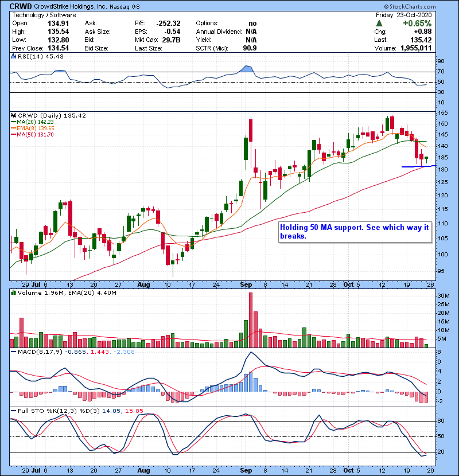Viewport: 459px width, 476px height.
Task: Click the Volume 1.96M, EMA(20) 4.40M label
Action: (67, 292)
